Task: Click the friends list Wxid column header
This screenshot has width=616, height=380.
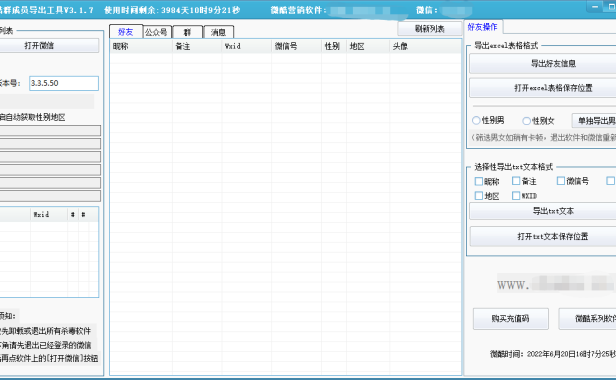Action: 246,46
